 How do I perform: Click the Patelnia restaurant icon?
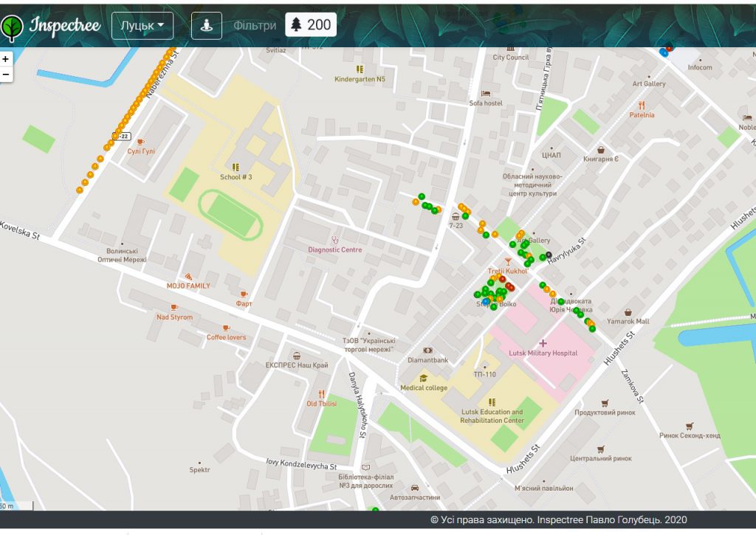(x=642, y=105)
